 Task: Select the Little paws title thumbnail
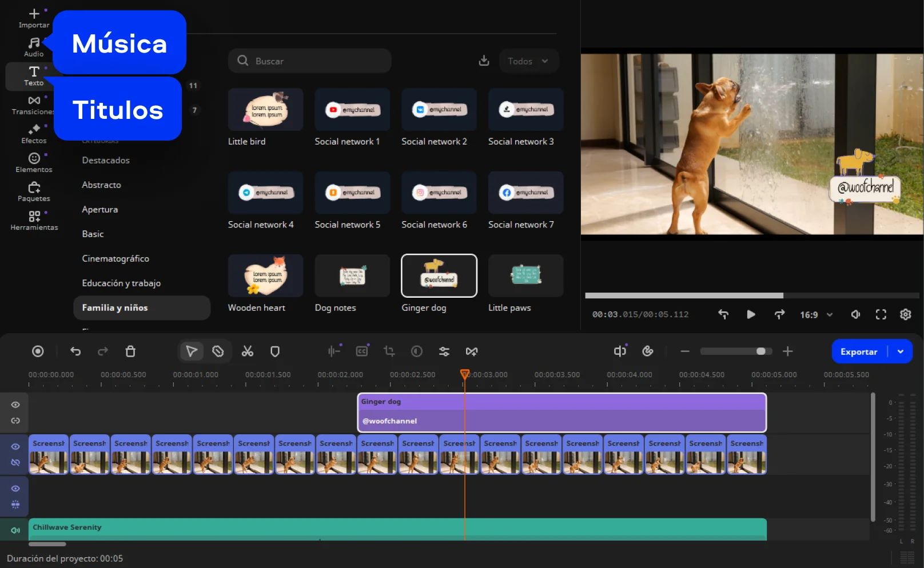pos(525,276)
